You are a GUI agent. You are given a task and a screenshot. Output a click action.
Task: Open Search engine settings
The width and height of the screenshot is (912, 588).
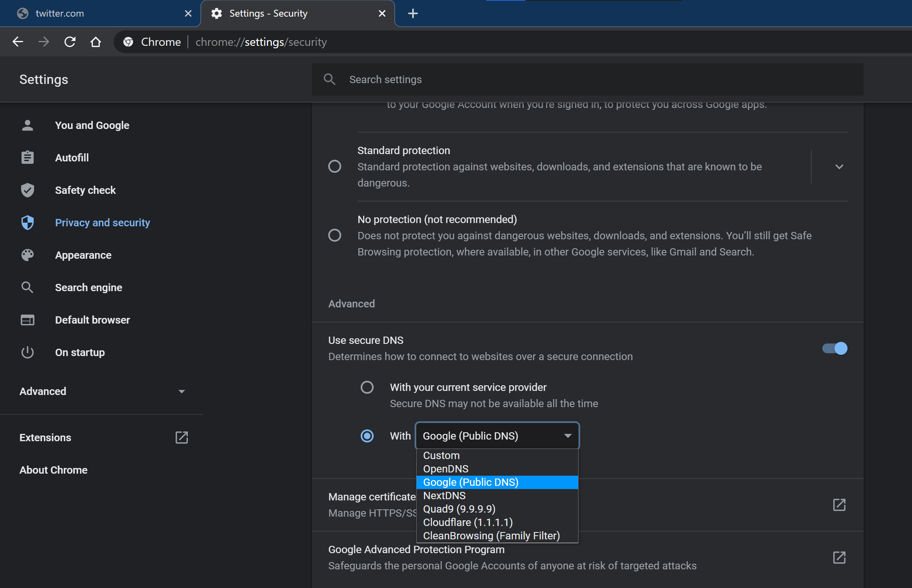[x=88, y=288]
